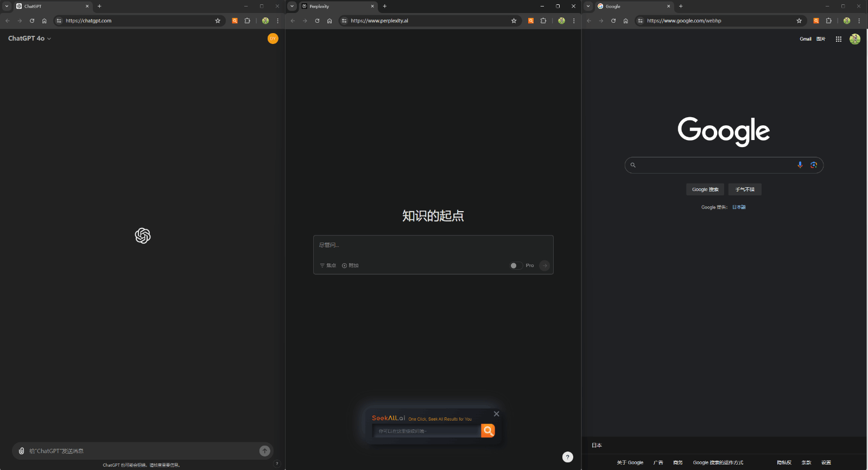868x470 pixels.
Task: Open the Google account avatar
Action: 855,39
